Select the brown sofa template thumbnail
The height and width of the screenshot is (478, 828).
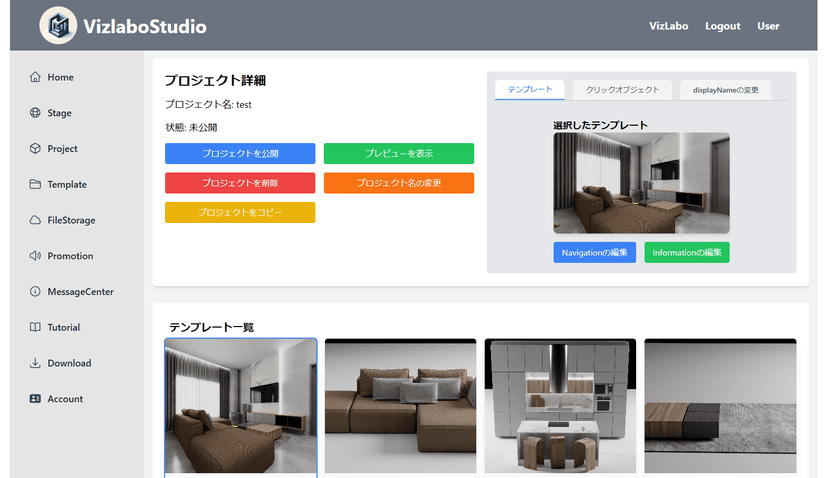click(x=400, y=406)
